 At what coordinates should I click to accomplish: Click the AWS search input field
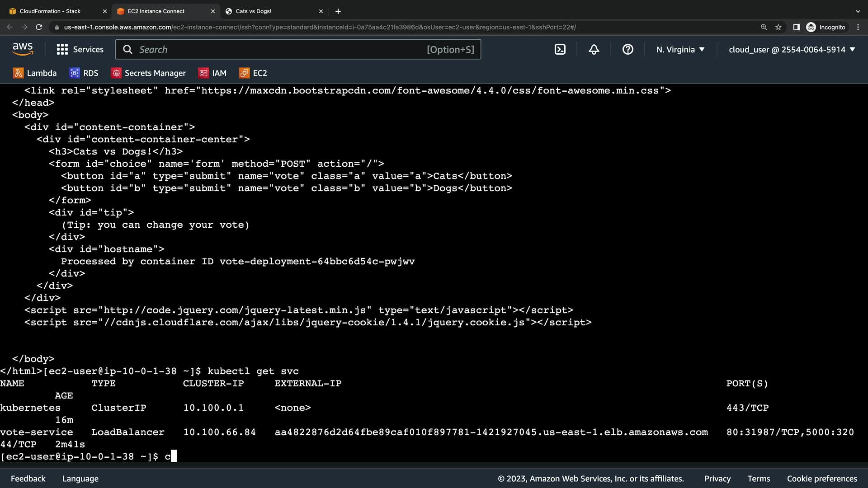(280, 50)
